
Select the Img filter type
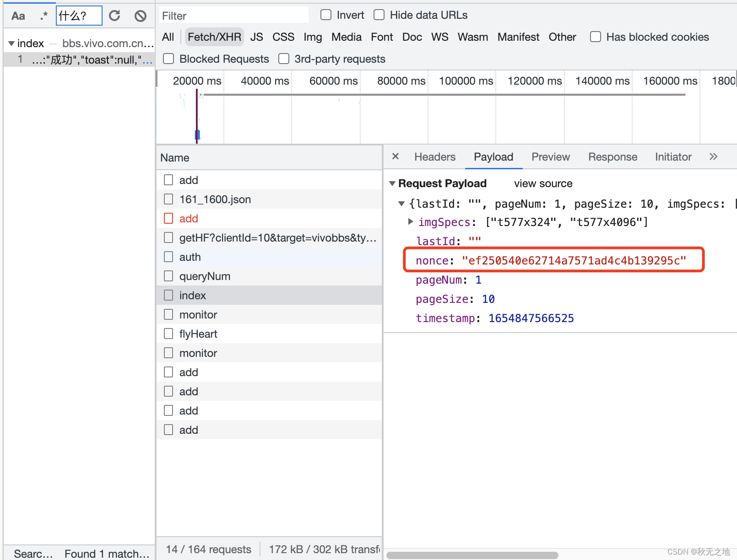pyautogui.click(x=313, y=37)
